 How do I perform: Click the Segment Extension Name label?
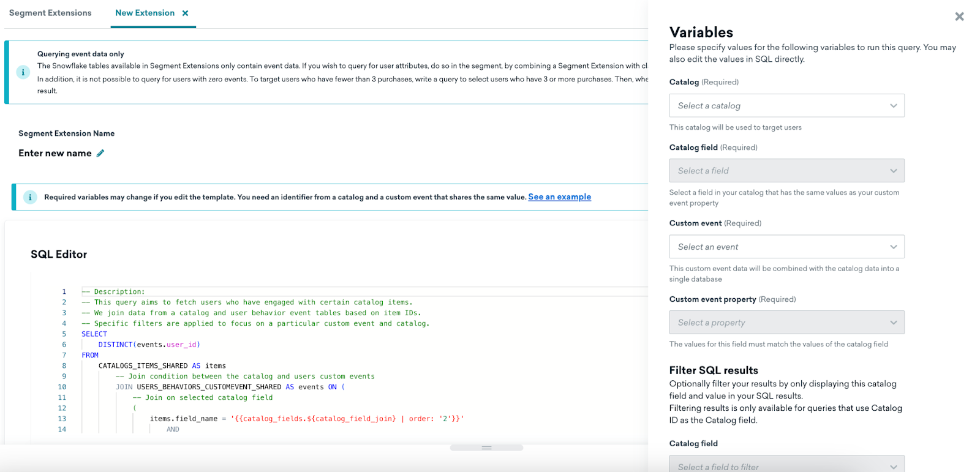point(67,133)
